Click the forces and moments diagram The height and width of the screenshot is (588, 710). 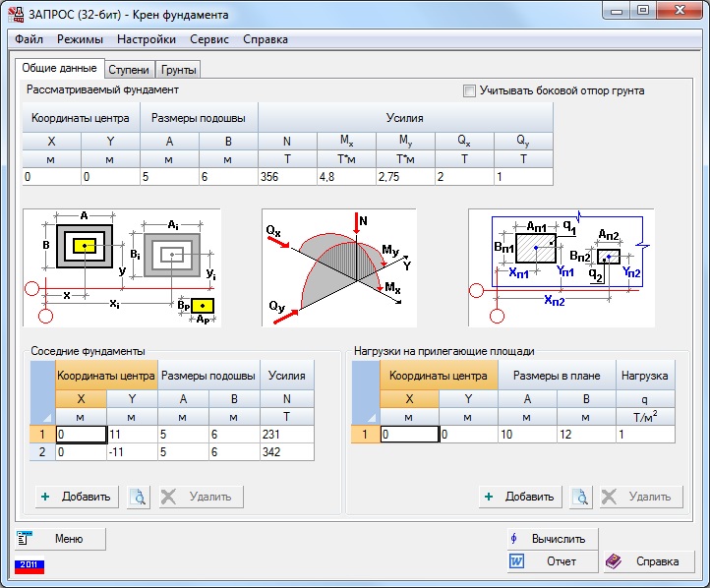[339, 267]
